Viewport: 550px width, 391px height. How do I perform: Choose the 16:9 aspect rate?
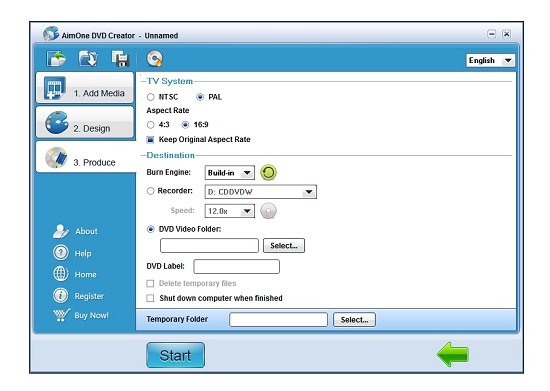point(185,124)
